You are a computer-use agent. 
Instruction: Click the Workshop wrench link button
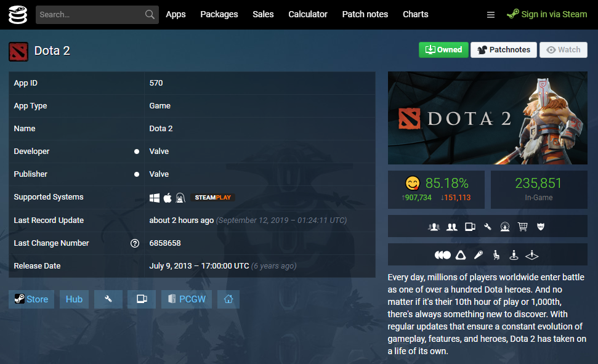108,299
